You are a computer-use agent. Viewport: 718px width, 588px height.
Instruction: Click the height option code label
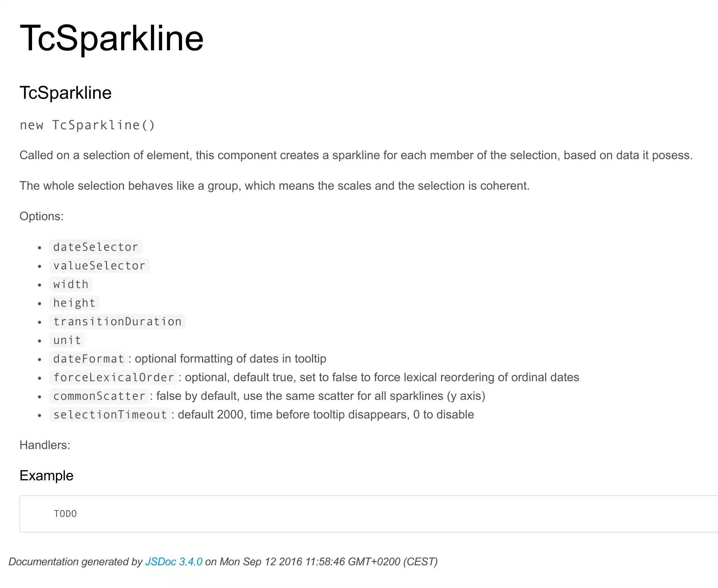click(x=74, y=303)
